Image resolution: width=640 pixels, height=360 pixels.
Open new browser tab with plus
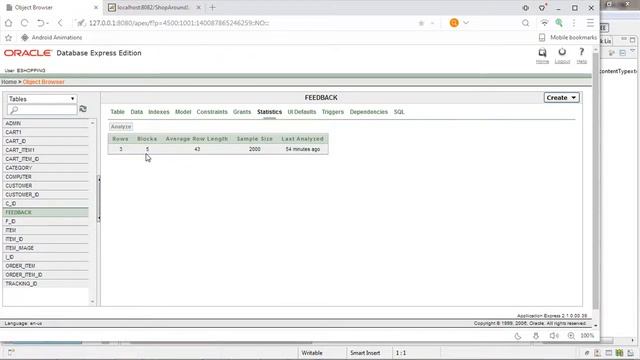tap(212, 7)
